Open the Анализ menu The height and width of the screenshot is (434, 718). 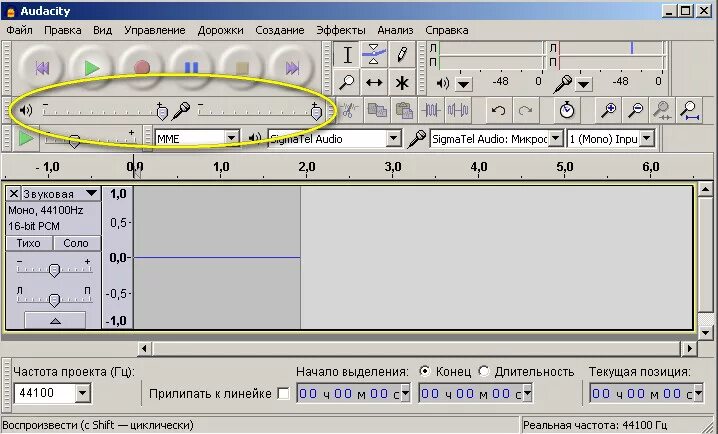pos(395,30)
